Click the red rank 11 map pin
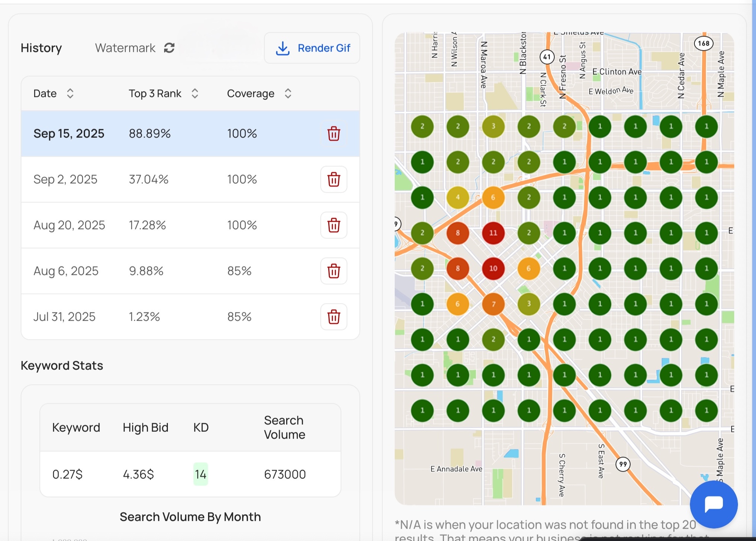The image size is (756, 541). point(493,233)
